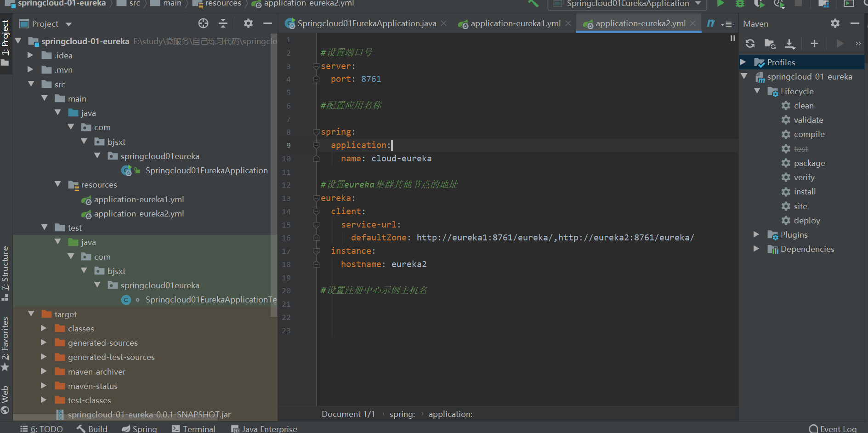Run the application with coverage icon

[x=759, y=4]
